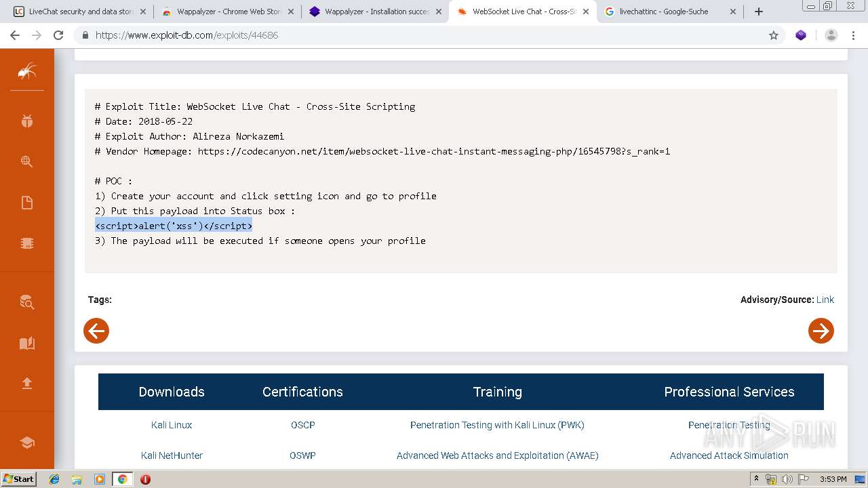Click the browser back button

coord(15,35)
